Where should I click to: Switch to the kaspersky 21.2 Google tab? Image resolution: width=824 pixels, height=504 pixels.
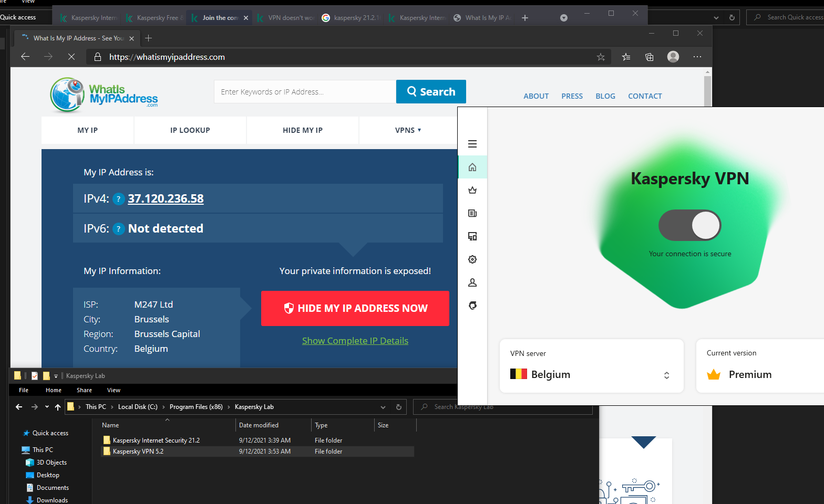pos(351,18)
